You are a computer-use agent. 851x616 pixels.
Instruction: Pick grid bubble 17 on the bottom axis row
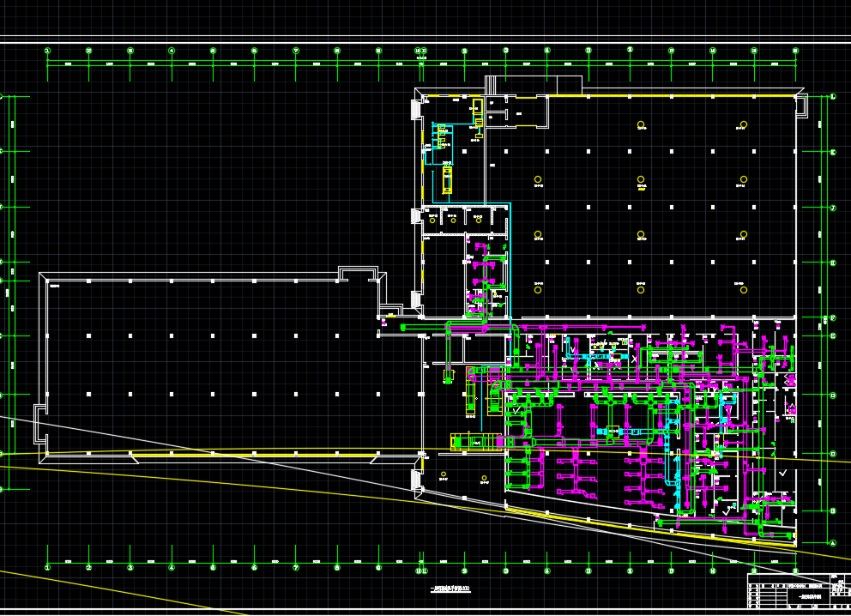click(672, 571)
